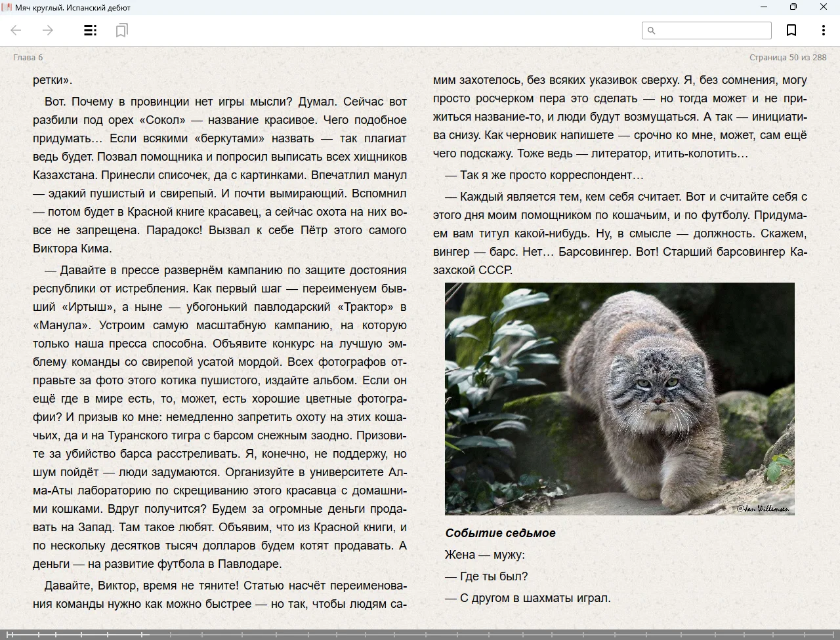Open the saved bookmarks list
Viewport: 840px width, 640px height.
pyautogui.click(x=121, y=30)
